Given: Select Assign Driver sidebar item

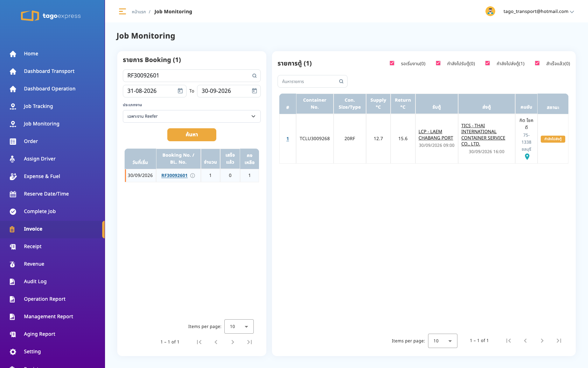Looking at the screenshot, I should coord(40,159).
